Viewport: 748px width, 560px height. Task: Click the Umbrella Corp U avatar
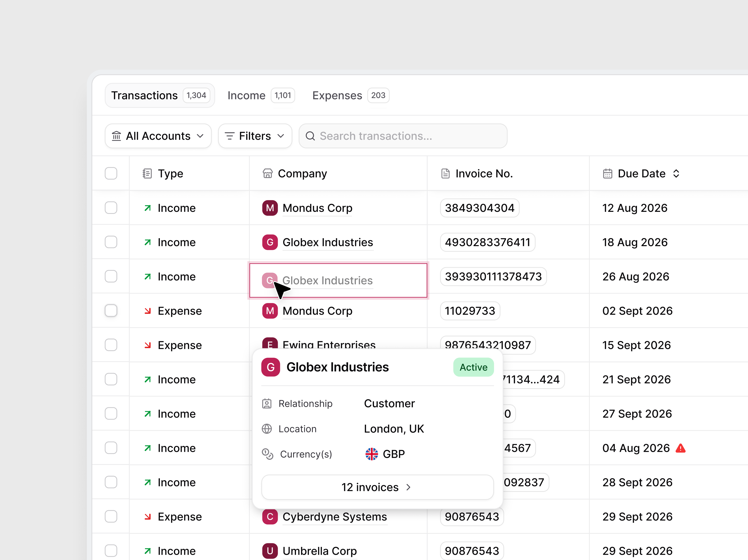[270, 551]
